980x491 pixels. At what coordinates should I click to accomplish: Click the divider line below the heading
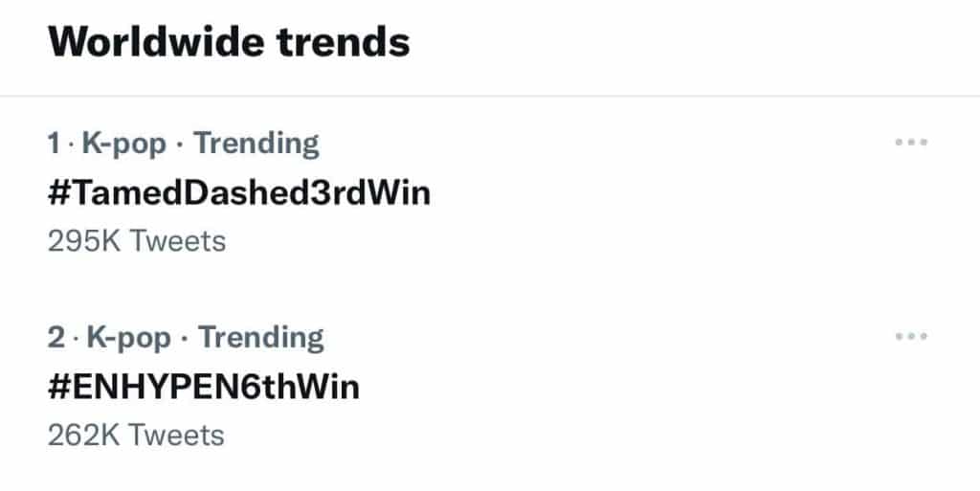pos(490,96)
